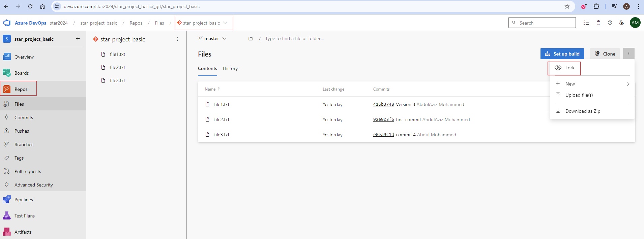This screenshot has height=239, width=644.
Task: Choose Fork from the menu
Action: (592, 68)
